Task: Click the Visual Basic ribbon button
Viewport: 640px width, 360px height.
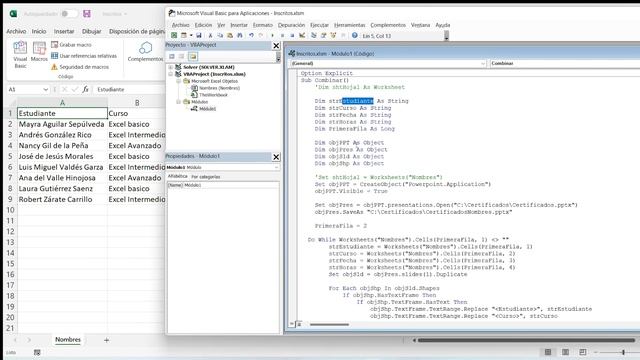Action: pyautogui.click(x=20, y=55)
